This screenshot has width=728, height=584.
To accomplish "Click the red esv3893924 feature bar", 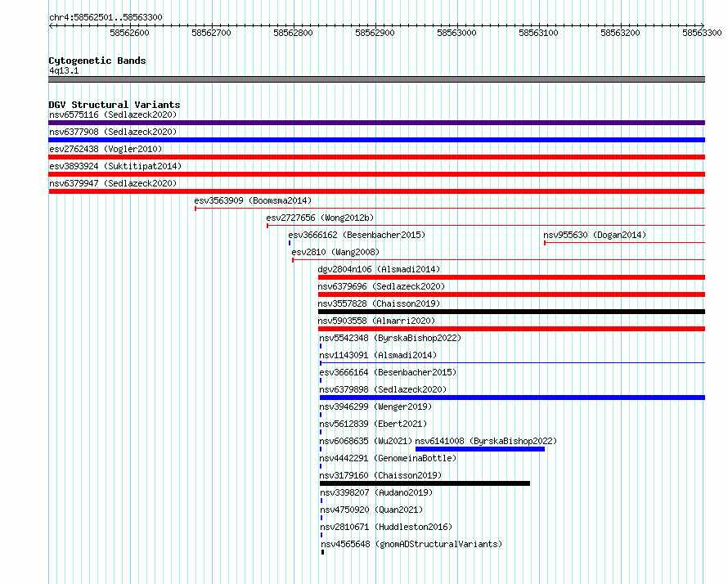I will (x=376, y=174).
